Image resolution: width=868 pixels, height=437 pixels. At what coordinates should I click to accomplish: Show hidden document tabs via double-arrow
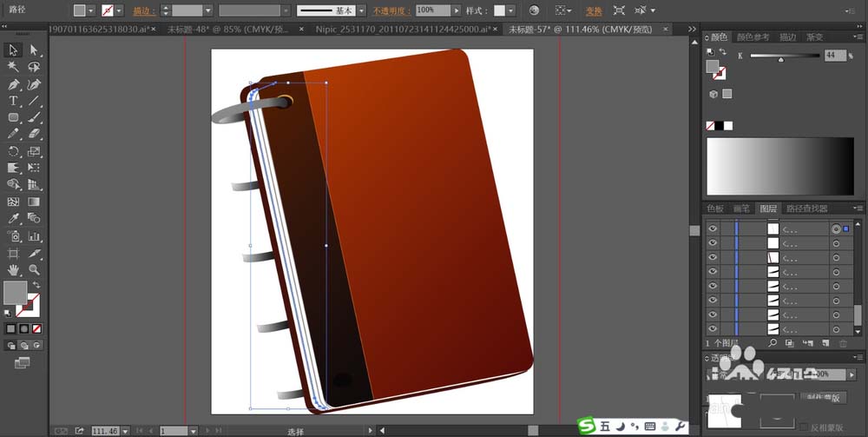[x=692, y=29]
